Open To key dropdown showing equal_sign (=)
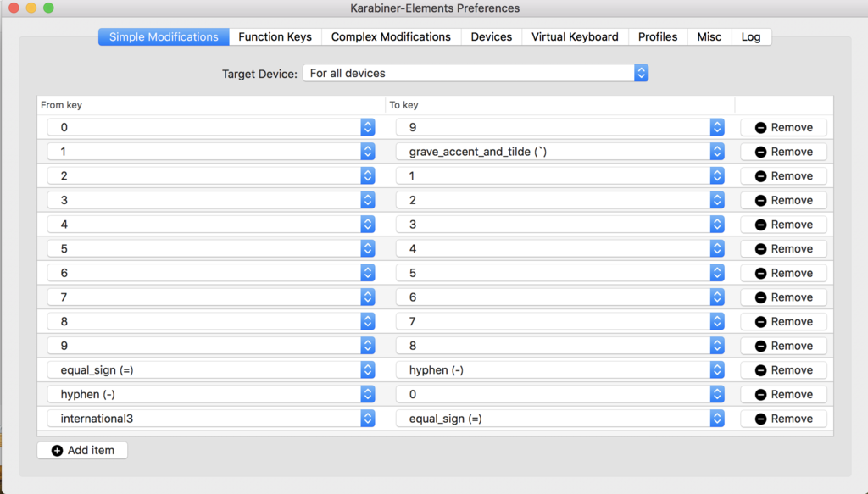The height and width of the screenshot is (494, 868). [x=560, y=419]
